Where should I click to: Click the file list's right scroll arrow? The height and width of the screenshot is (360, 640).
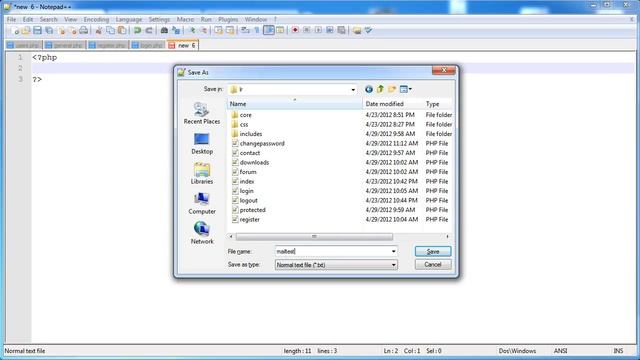pos(447,237)
